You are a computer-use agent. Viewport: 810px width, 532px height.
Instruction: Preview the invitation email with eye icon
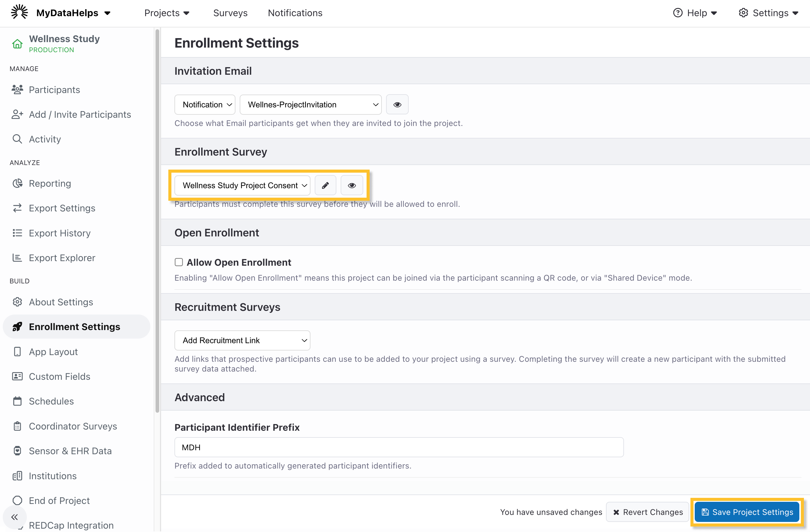tap(397, 105)
